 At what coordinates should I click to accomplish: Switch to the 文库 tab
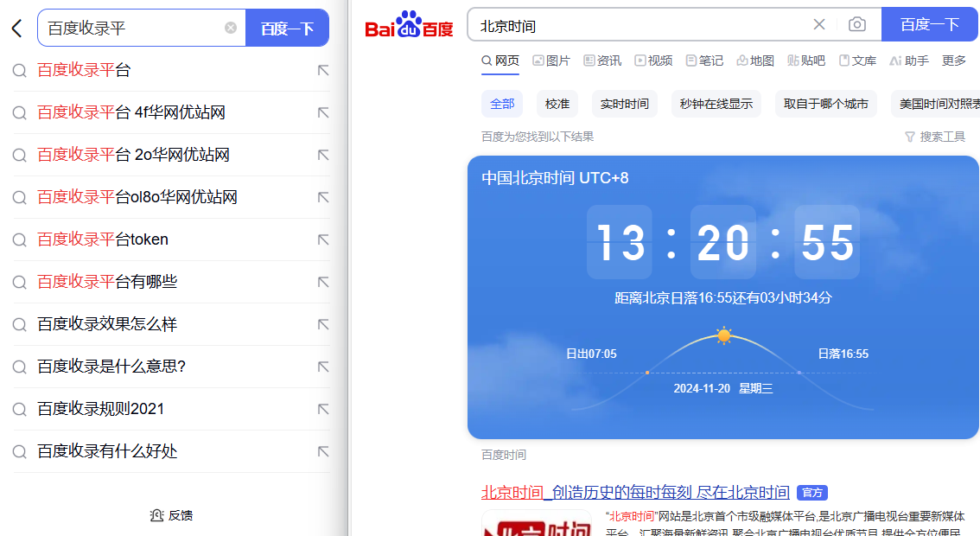[x=857, y=61]
